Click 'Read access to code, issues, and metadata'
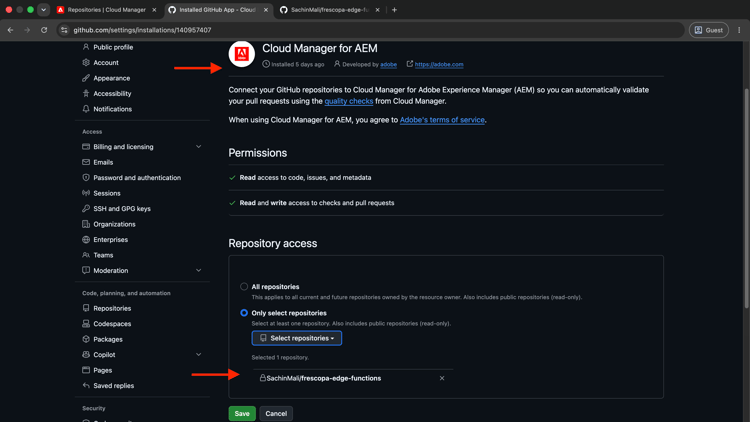The image size is (750, 422). pos(305,178)
